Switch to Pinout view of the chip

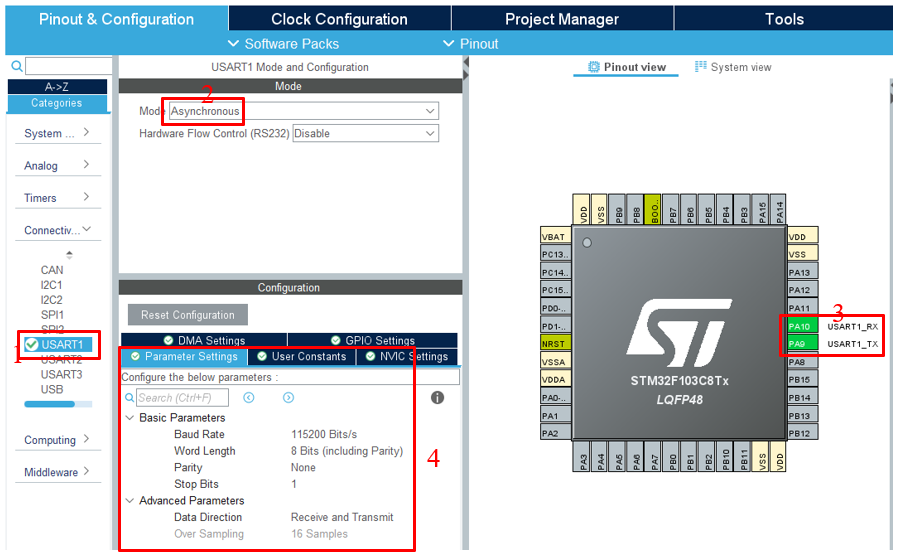coord(627,67)
